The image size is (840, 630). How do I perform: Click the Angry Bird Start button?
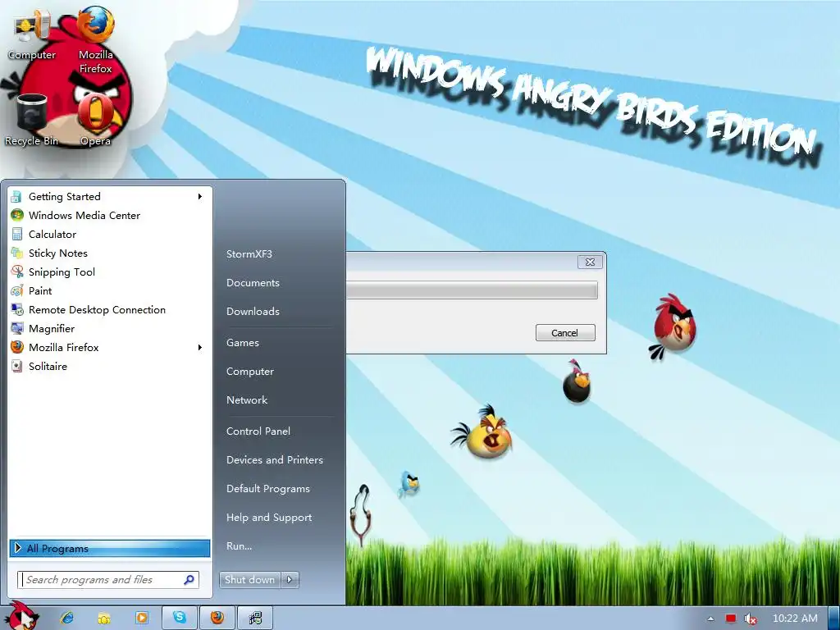[21, 616]
